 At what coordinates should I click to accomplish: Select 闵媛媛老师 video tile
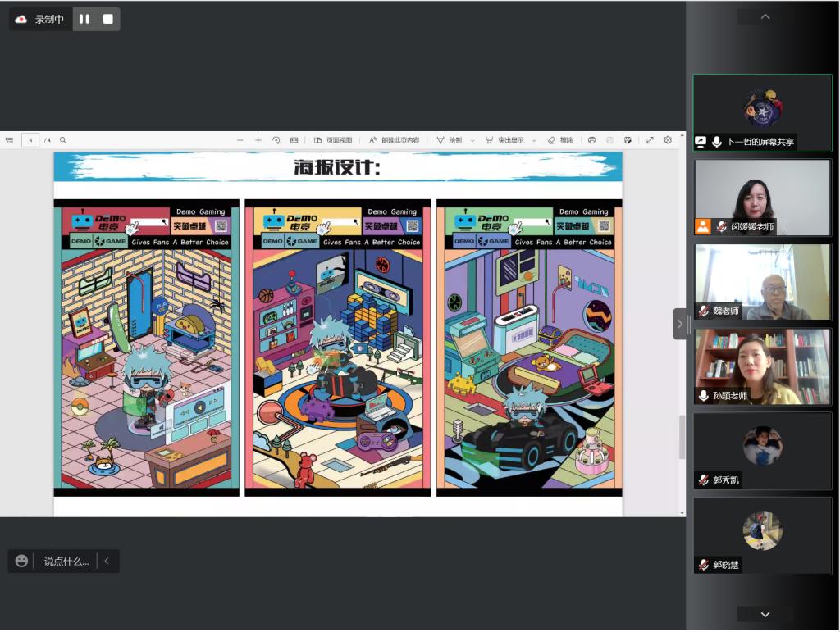[x=762, y=198]
